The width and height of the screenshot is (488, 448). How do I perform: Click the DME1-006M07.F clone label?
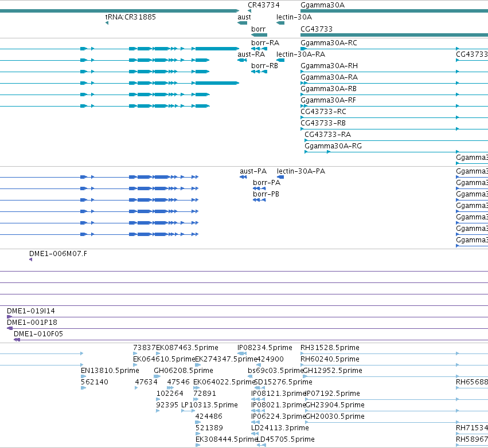tap(58, 254)
